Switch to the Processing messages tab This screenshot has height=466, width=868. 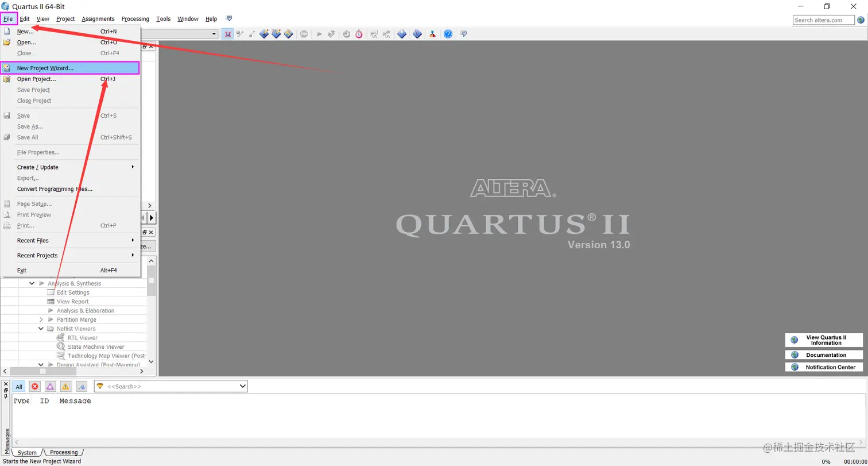64,453
